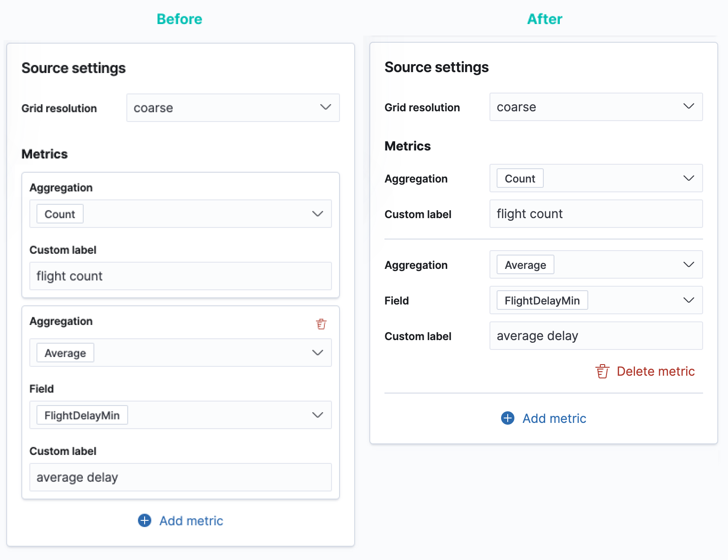This screenshot has height=560, width=728.
Task: Open Grid resolution dropdown in After panel
Action: click(x=596, y=107)
